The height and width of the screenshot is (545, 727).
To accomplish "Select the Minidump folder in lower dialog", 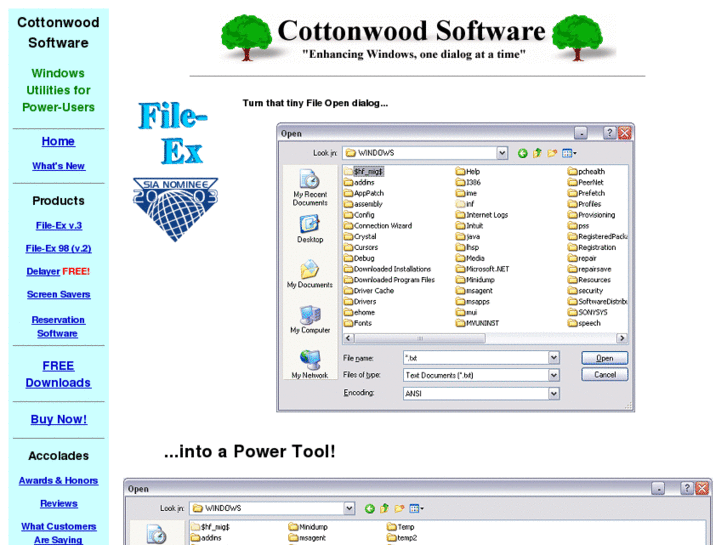I will (x=308, y=527).
